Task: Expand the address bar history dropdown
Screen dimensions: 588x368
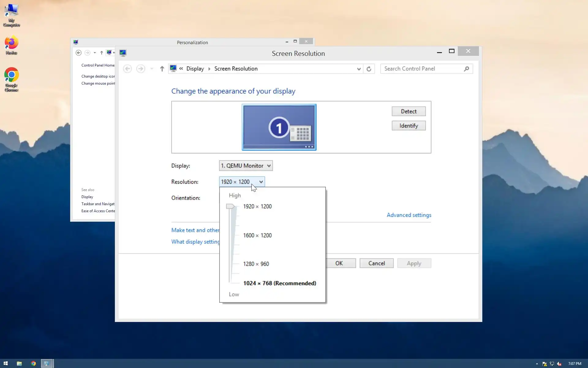Action: coord(359,69)
